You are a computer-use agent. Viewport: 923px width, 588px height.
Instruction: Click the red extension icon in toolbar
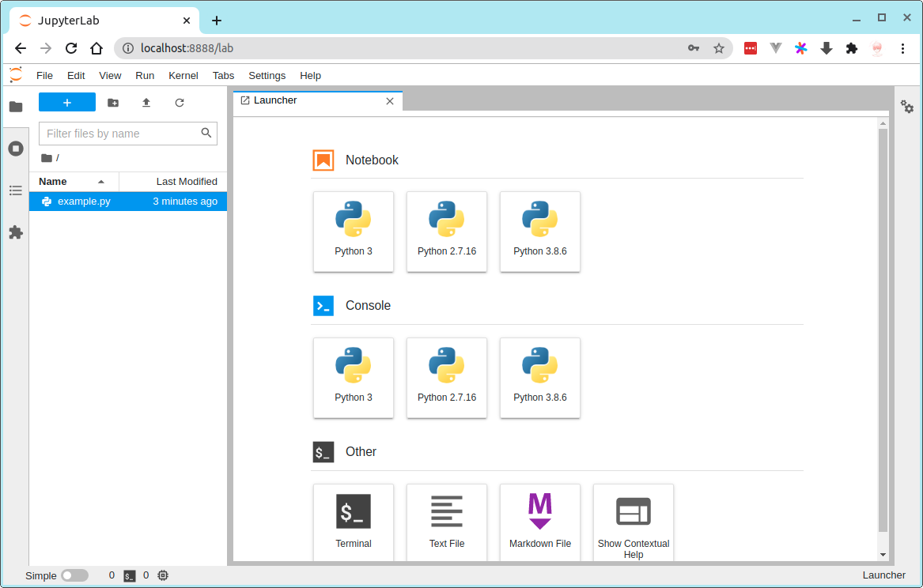pyautogui.click(x=751, y=48)
